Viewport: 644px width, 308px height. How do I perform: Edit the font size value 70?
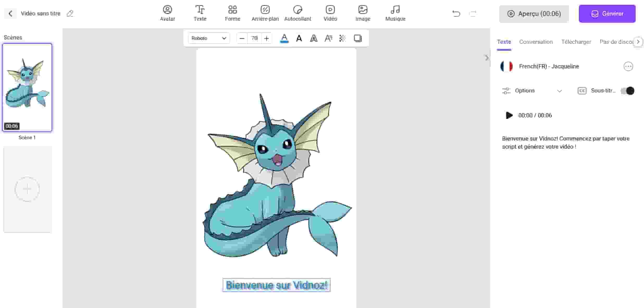pyautogui.click(x=254, y=38)
